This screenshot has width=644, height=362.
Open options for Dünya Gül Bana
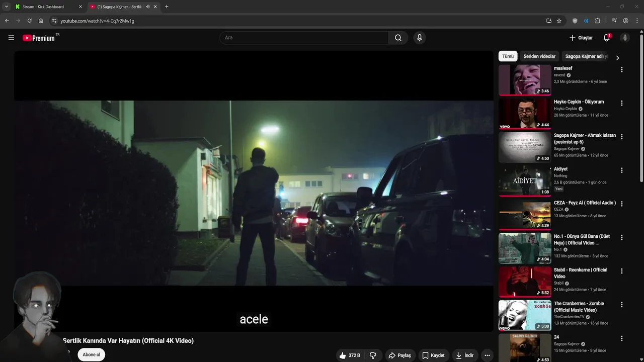[x=622, y=238]
